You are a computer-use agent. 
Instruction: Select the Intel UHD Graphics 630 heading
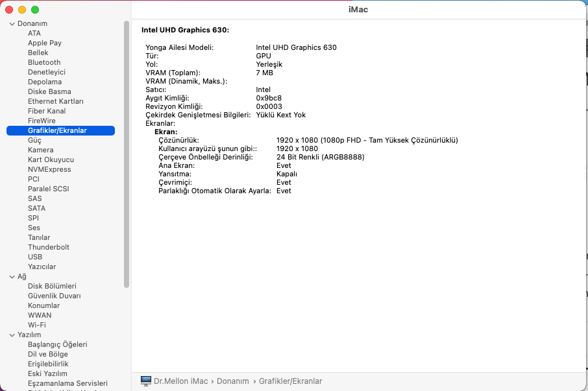(x=185, y=30)
